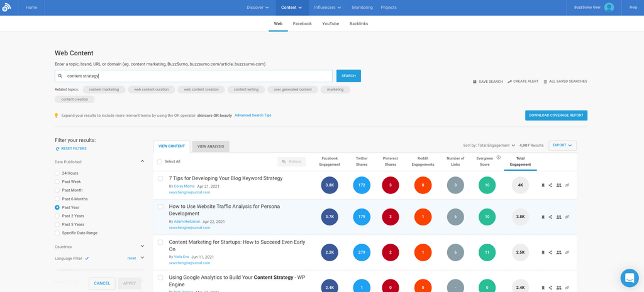Bookmark the Using Google Analytics WP Engine article
644x292 pixels.
543,288
